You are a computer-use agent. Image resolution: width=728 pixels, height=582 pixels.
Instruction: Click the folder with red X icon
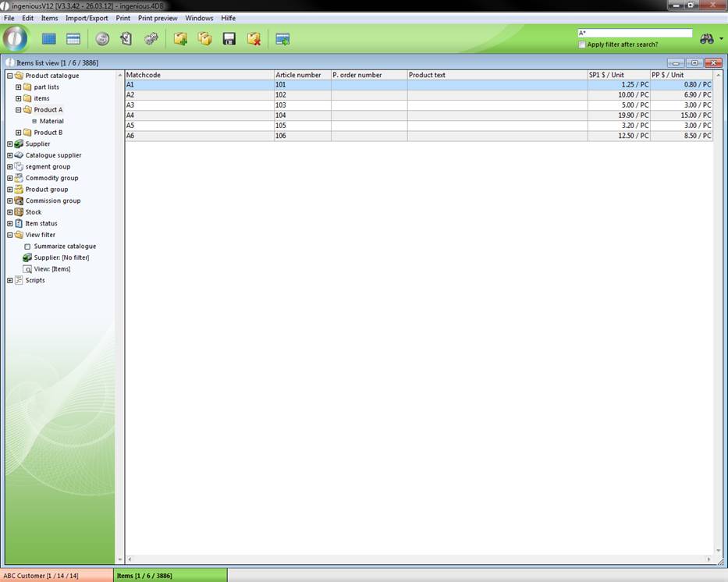tap(254, 39)
